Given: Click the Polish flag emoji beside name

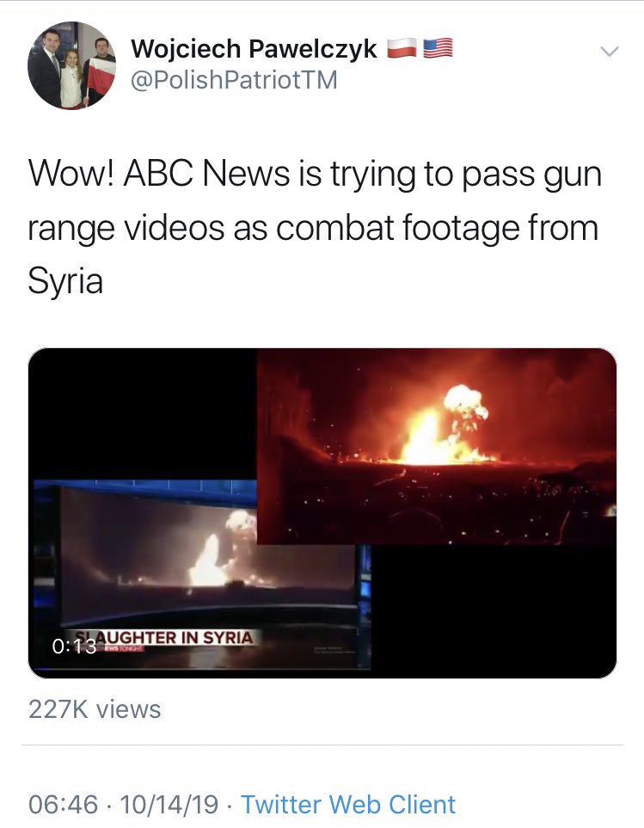Looking at the screenshot, I should [402, 49].
